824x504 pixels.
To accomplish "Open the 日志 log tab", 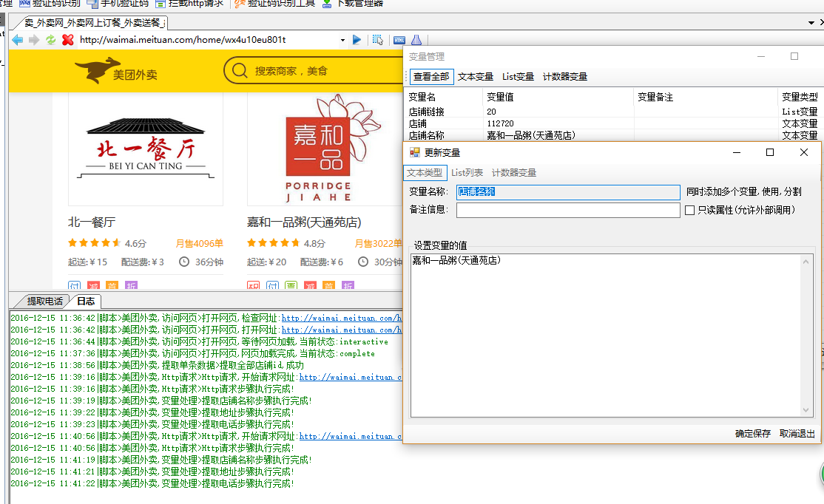I will [x=87, y=301].
